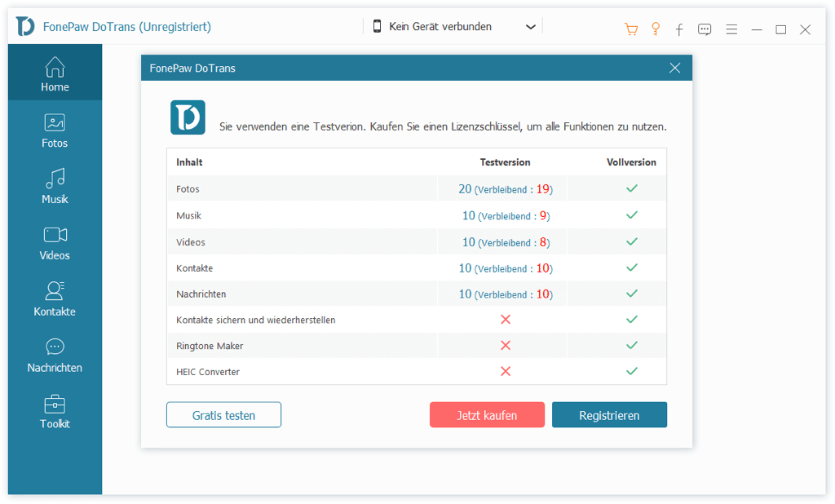This screenshot has height=504, width=835.
Task: Click the phone icon beside 'Kein Gerät verbunden'
Action: click(377, 26)
